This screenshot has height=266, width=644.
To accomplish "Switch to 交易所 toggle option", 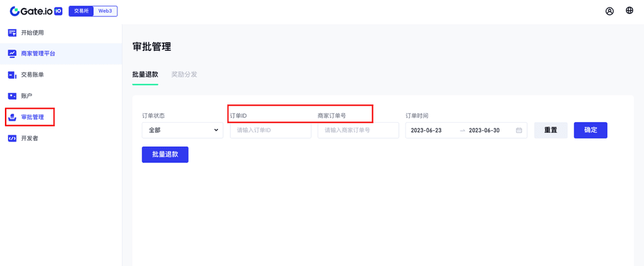I will 80,11.
